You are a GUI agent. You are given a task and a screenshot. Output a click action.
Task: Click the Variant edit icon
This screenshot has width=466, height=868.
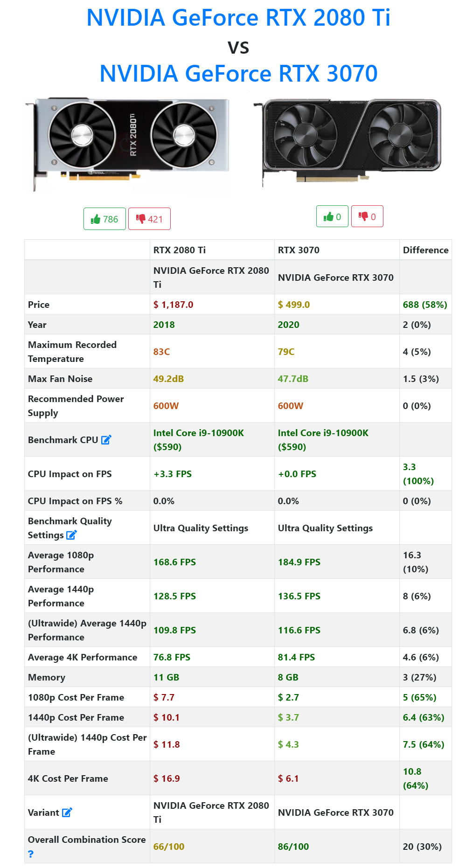[67, 812]
